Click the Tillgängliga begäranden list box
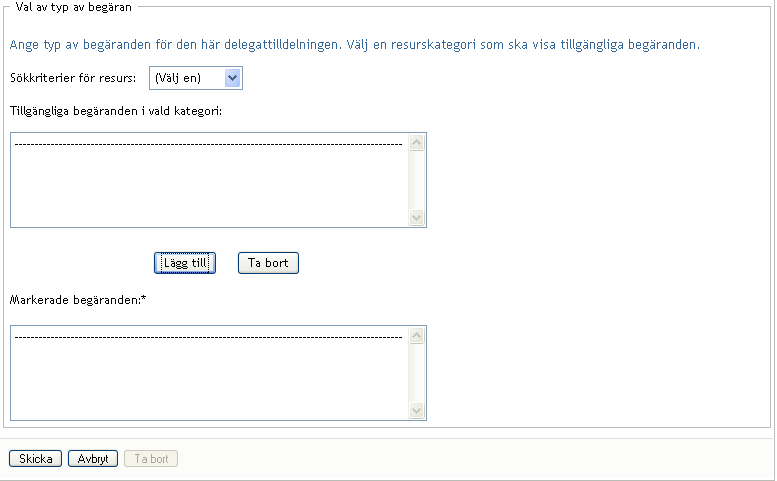This screenshot has height=481, width=777. 218,180
